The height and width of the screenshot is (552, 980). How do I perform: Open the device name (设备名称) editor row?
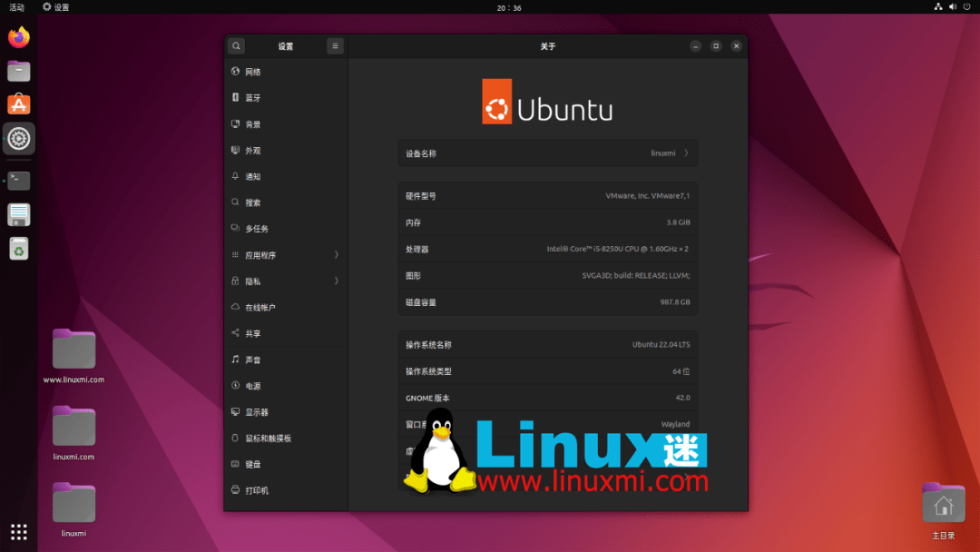coord(547,153)
